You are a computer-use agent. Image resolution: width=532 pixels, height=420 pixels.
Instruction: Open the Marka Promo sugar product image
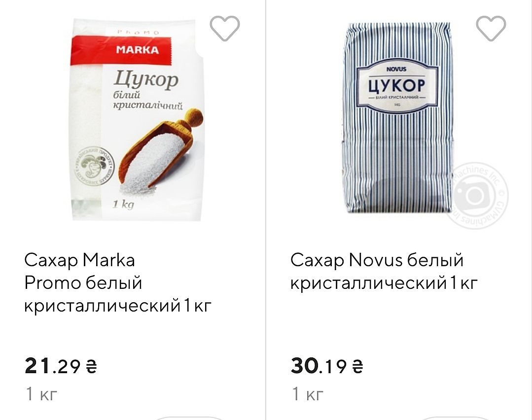click(138, 120)
